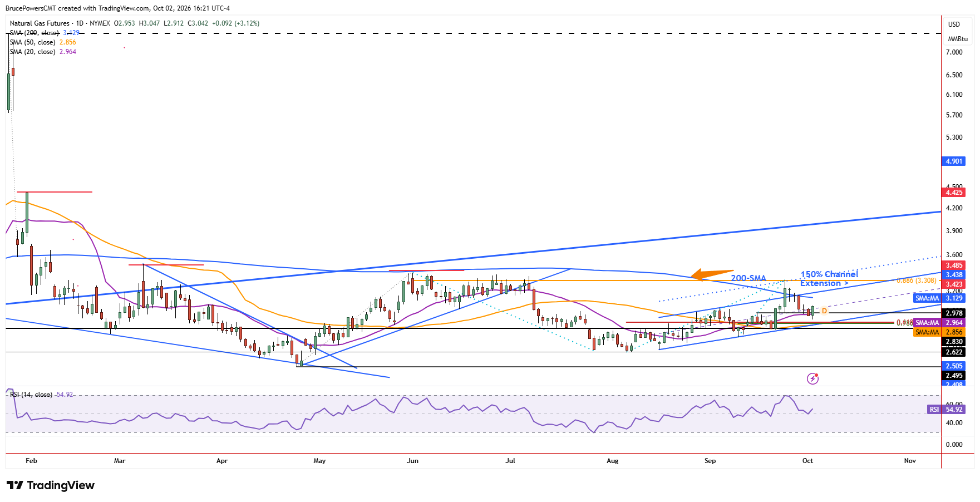Click the SMA (50, close) legend entry
The image size is (980, 502).
pyautogui.click(x=43, y=42)
